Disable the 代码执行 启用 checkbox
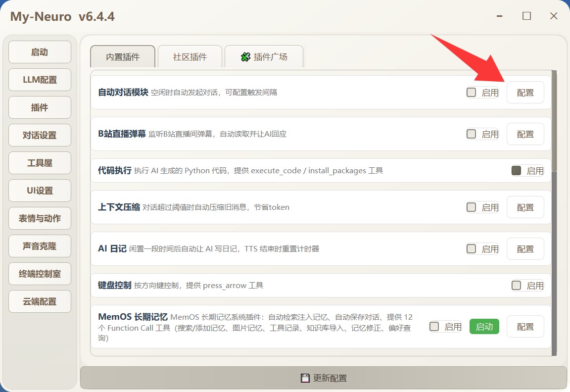570x392 pixels. [517, 171]
